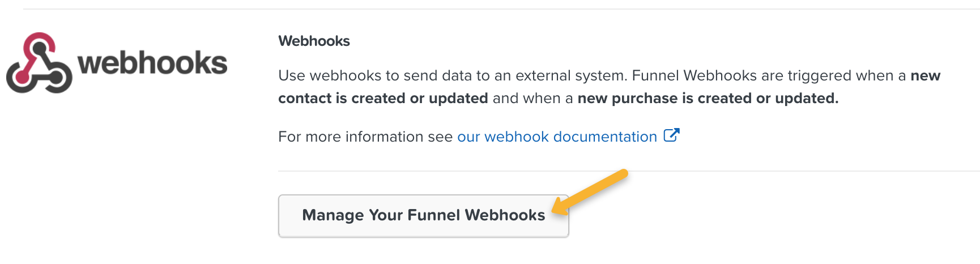Click the bold Webhooks section heading

click(x=314, y=41)
